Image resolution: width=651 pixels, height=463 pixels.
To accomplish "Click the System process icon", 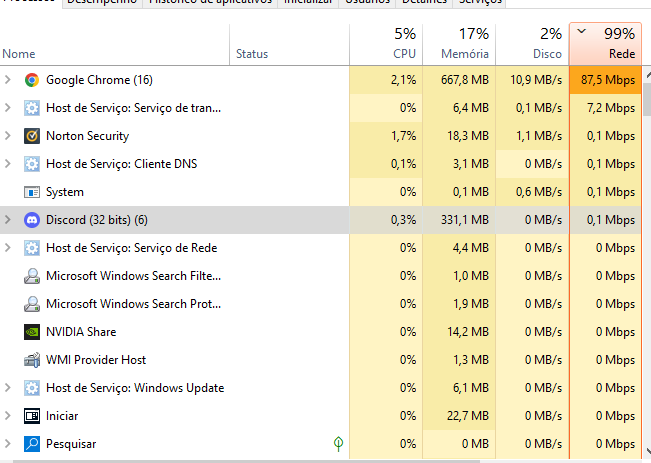I will 32,192.
